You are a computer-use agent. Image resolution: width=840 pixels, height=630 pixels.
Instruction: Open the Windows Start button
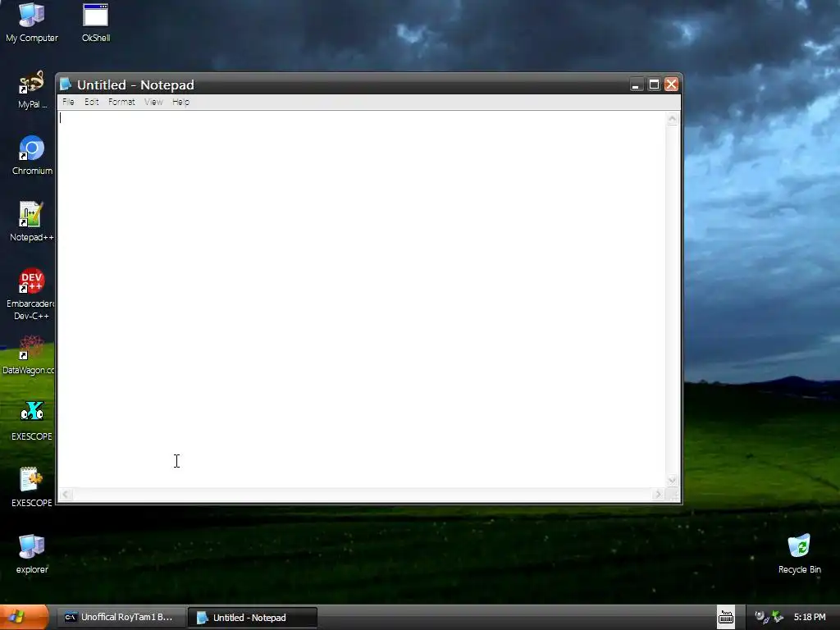[x=24, y=617]
